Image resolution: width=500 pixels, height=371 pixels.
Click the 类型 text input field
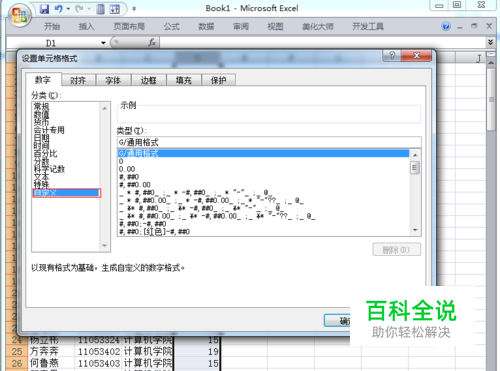(269, 142)
